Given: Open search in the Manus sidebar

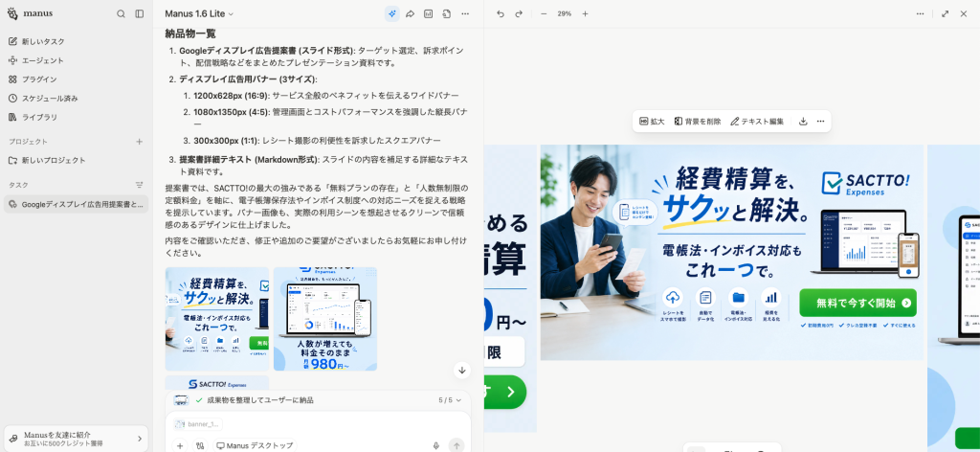Looking at the screenshot, I should tap(122, 13).
